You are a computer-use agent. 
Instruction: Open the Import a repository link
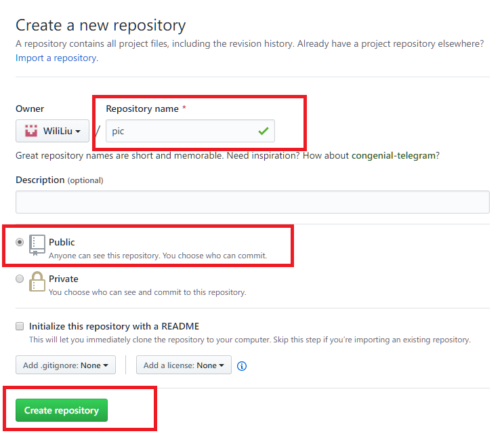57,58
